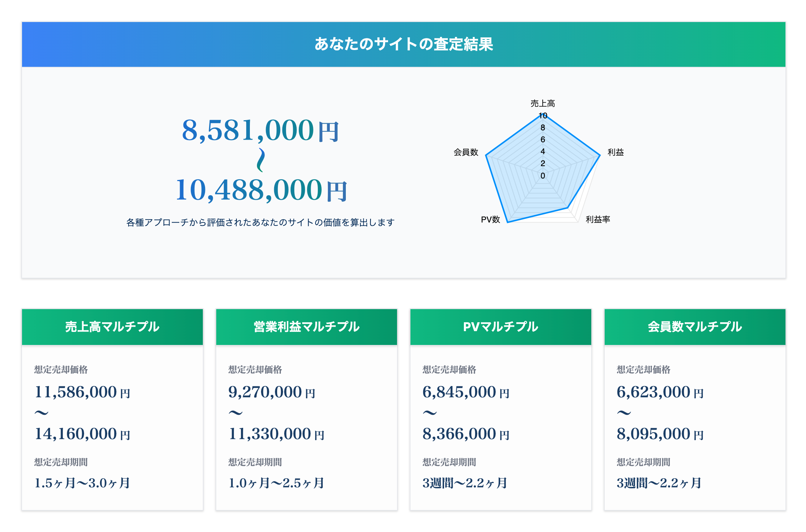Click the 6,845,000円 price in PV card
This screenshot has height=532, width=806.
coord(466,392)
